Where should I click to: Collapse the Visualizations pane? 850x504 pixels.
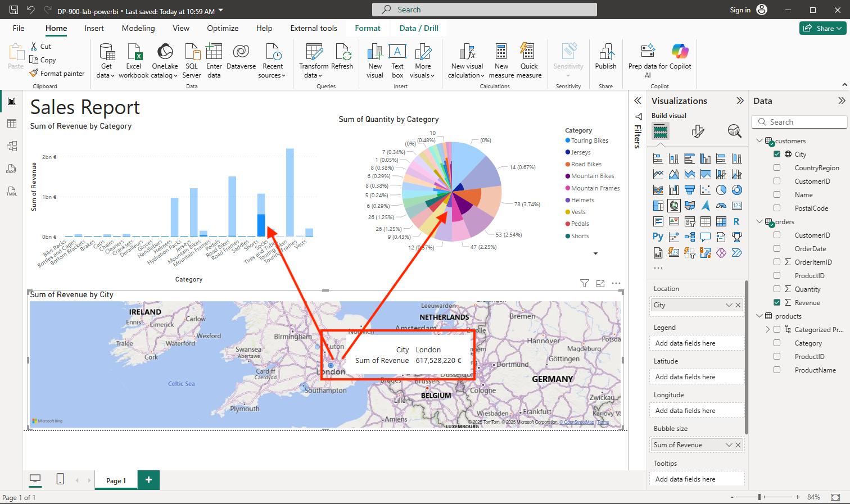(x=740, y=101)
